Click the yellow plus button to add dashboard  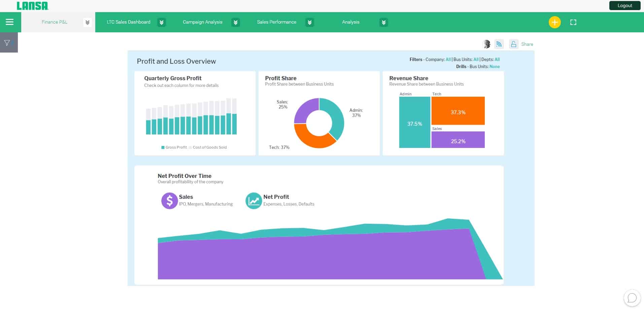[554, 22]
